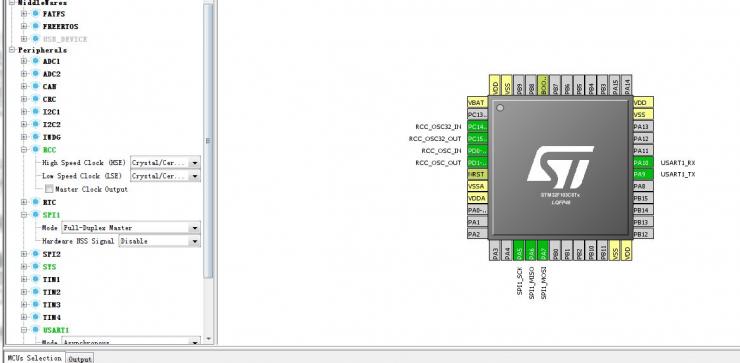Click the NRST pin on the chip
The image size is (740, 363).
coord(477,174)
